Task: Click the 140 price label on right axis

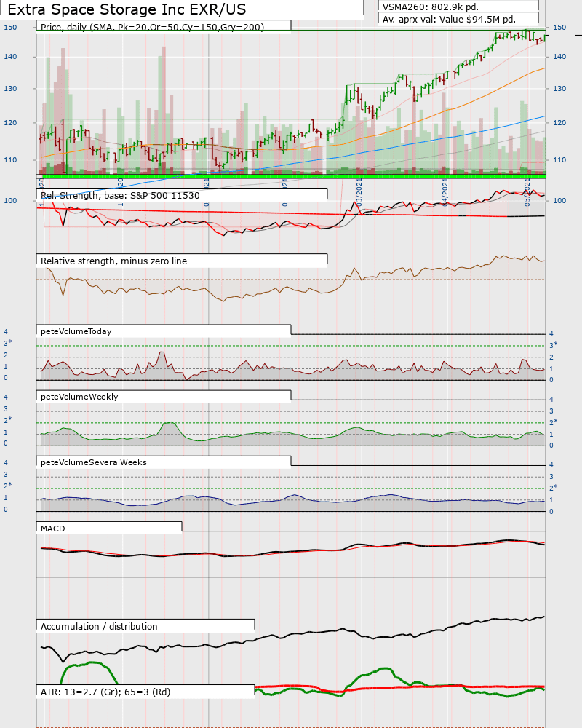Action: [559, 57]
